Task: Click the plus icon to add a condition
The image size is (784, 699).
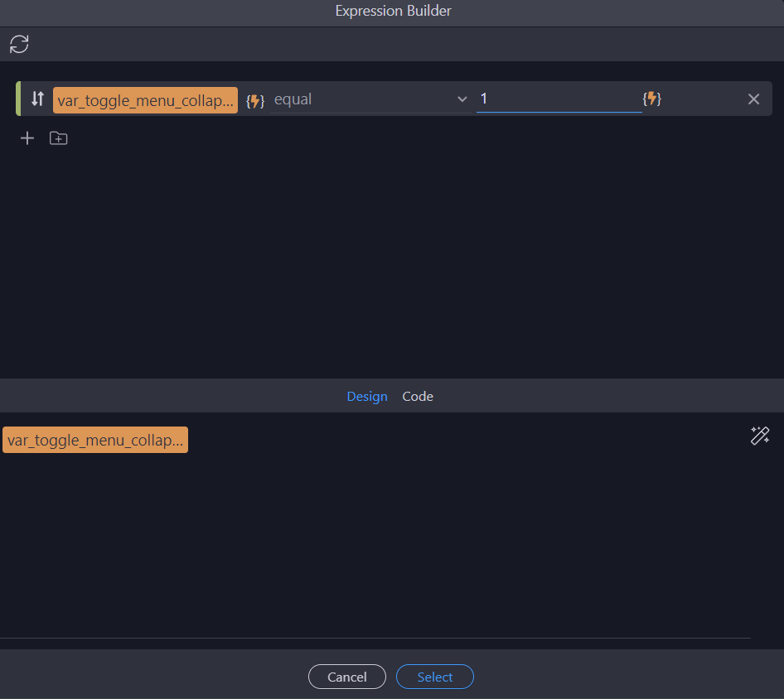Action: (27, 138)
